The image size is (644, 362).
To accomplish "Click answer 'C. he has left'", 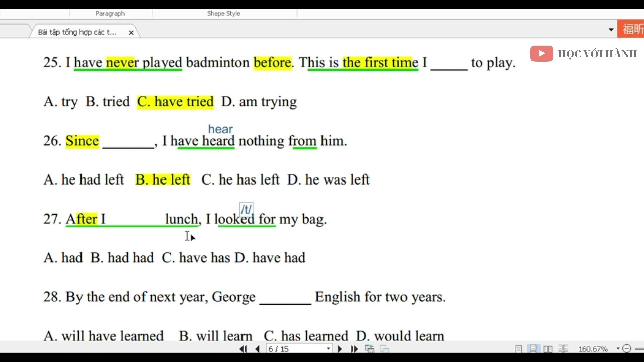I will [x=240, y=179].
